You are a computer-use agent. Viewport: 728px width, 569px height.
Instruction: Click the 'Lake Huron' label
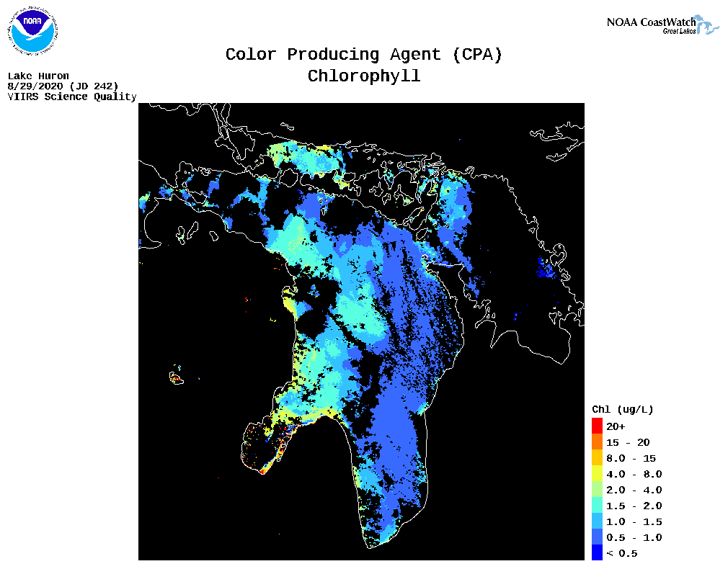(38, 76)
